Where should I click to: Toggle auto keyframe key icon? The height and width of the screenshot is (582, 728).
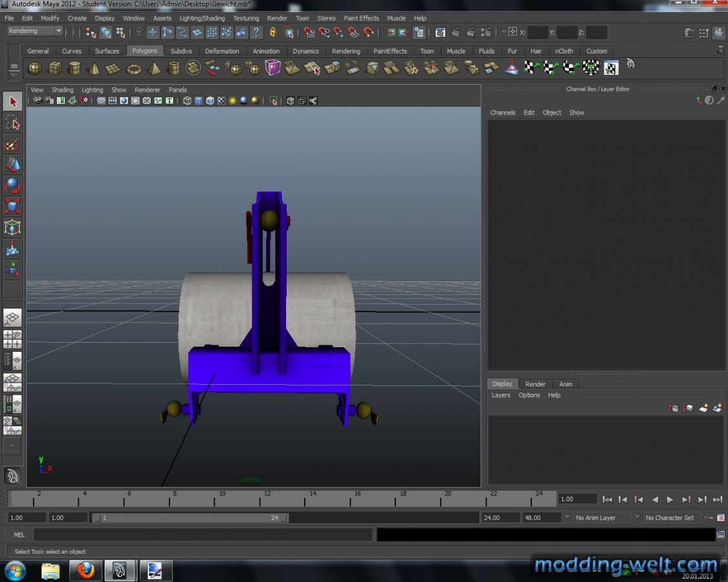(708, 517)
